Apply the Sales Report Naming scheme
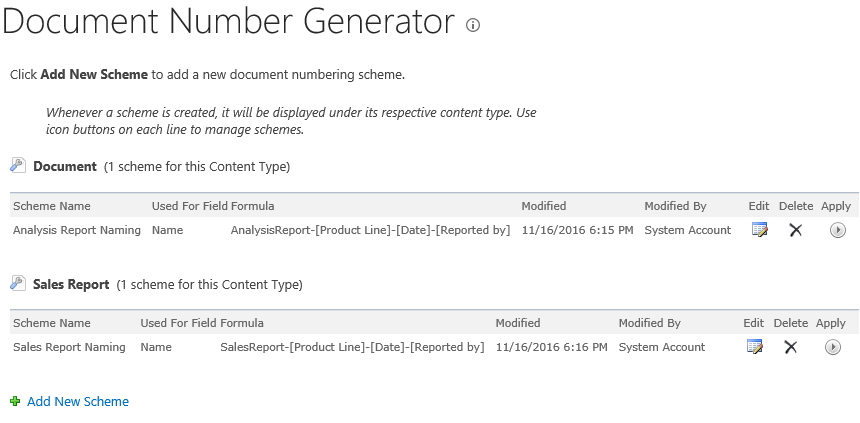Screen dimensions: 860x423 [x=832, y=347]
